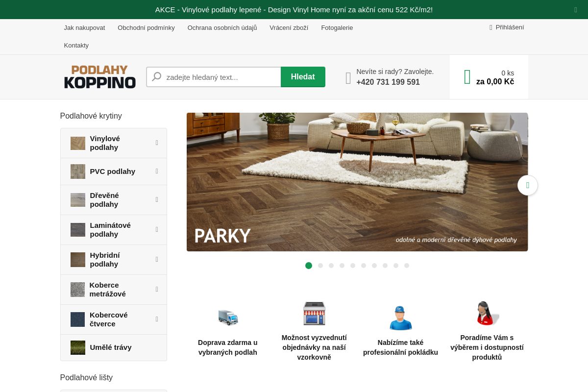Click the support headset advisor icon
The width and height of the screenshot is (588, 392).
pyautogui.click(x=487, y=313)
